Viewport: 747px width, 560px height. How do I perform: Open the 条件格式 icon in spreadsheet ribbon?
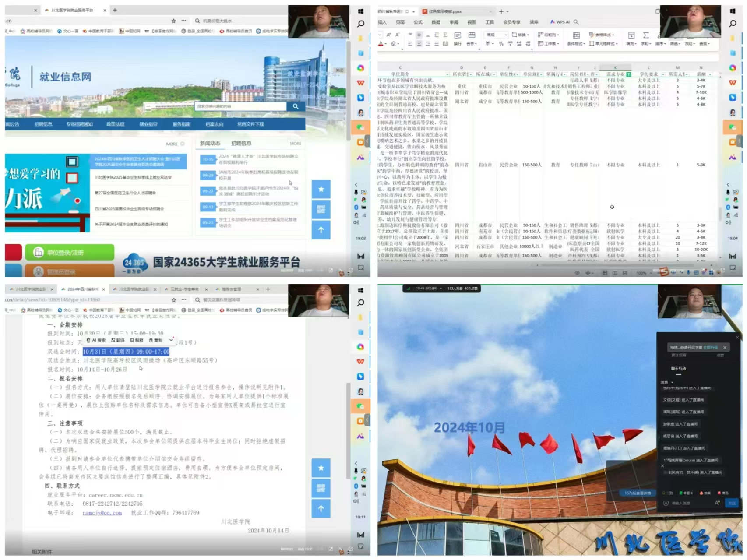point(576,36)
